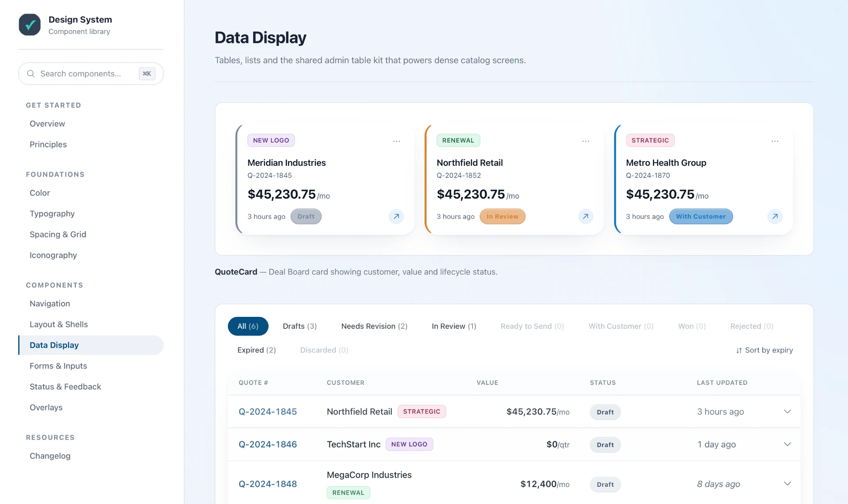This screenshot has width=848, height=504.
Task: Click the search magnifier icon
Action: point(31,74)
